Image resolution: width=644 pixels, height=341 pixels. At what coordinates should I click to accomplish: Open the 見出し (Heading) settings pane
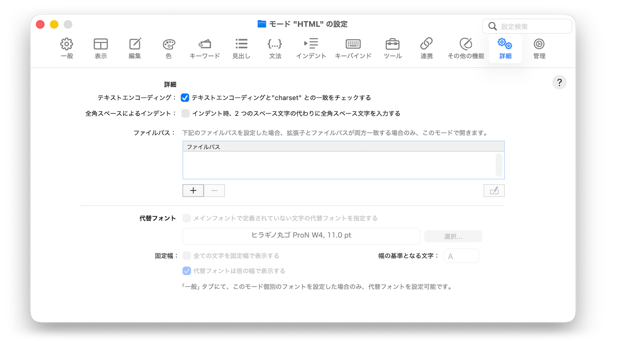tap(241, 48)
